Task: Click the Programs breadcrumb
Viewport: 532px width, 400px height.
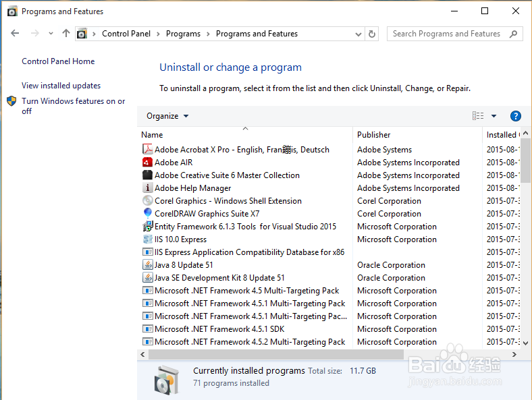Action: pyautogui.click(x=183, y=34)
